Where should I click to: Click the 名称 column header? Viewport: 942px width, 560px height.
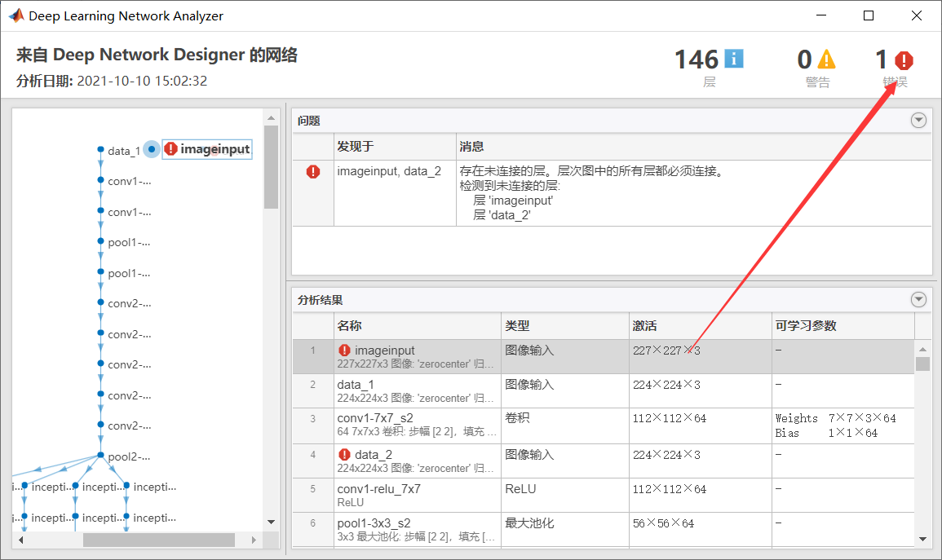(418, 326)
